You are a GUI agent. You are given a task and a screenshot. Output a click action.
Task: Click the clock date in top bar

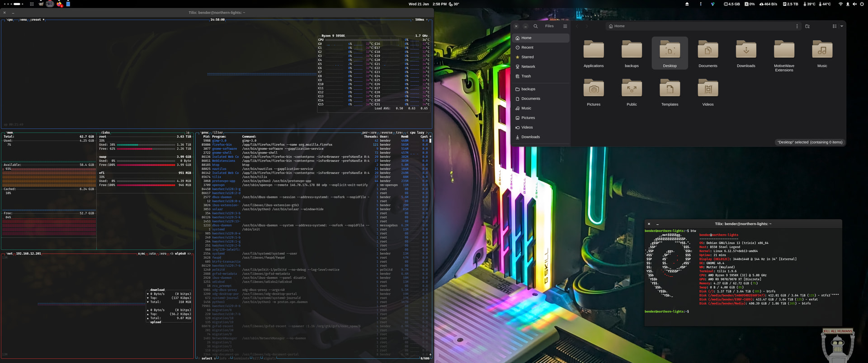427,4
